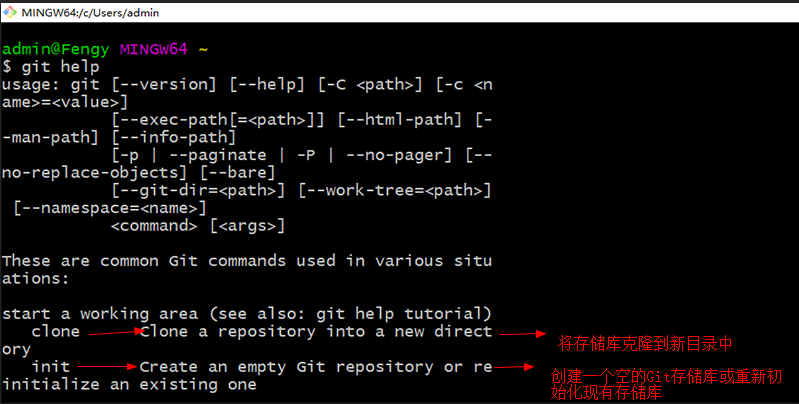Click the '[--html-path]' option text

pyautogui.click(x=400, y=120)
